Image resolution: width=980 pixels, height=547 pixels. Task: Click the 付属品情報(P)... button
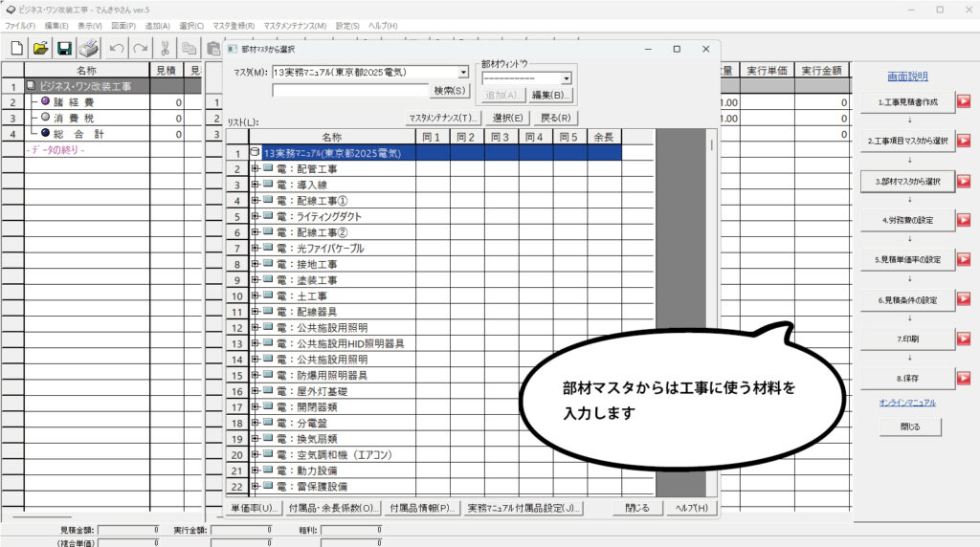pyautogui.click(x=422, y=508)
